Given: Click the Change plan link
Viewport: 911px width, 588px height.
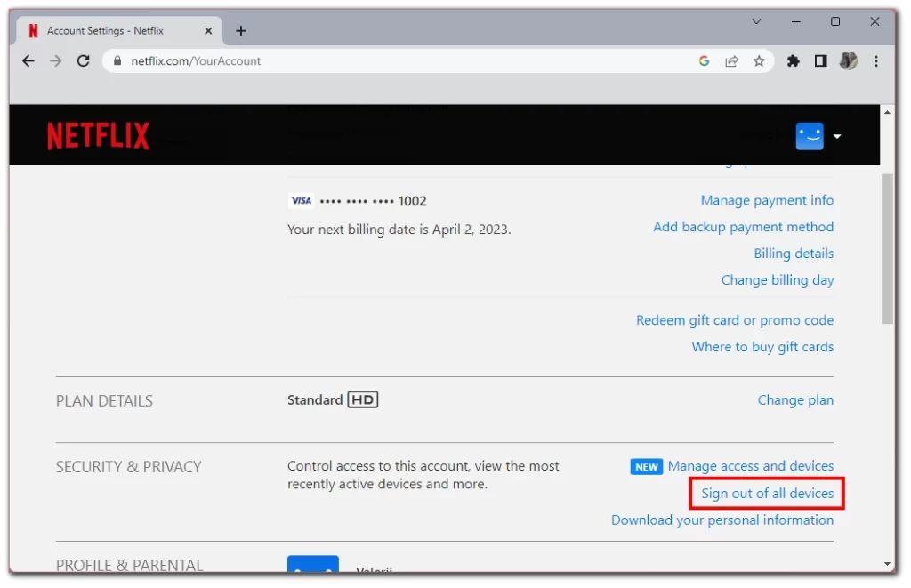Looking at the screenshot, I should [x=795, y=400].
